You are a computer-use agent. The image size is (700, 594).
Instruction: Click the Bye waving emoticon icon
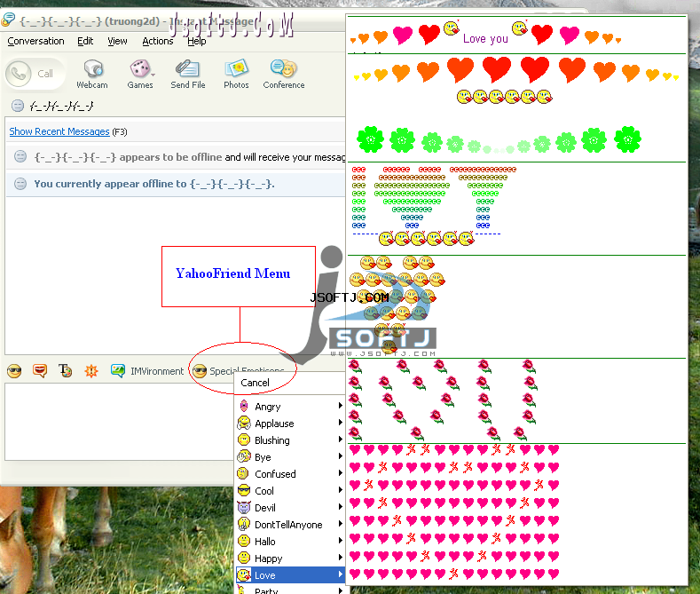[244, 456]
